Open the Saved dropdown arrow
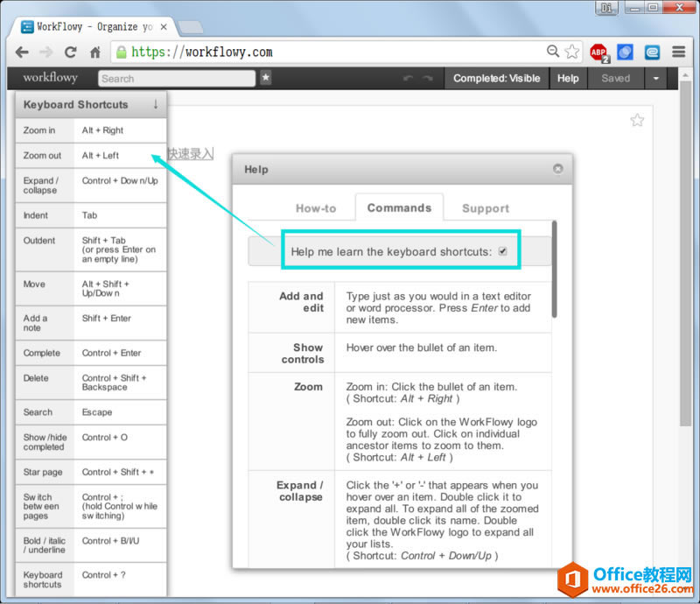This screenshot has height=604, width=700. tap(656, 78)
